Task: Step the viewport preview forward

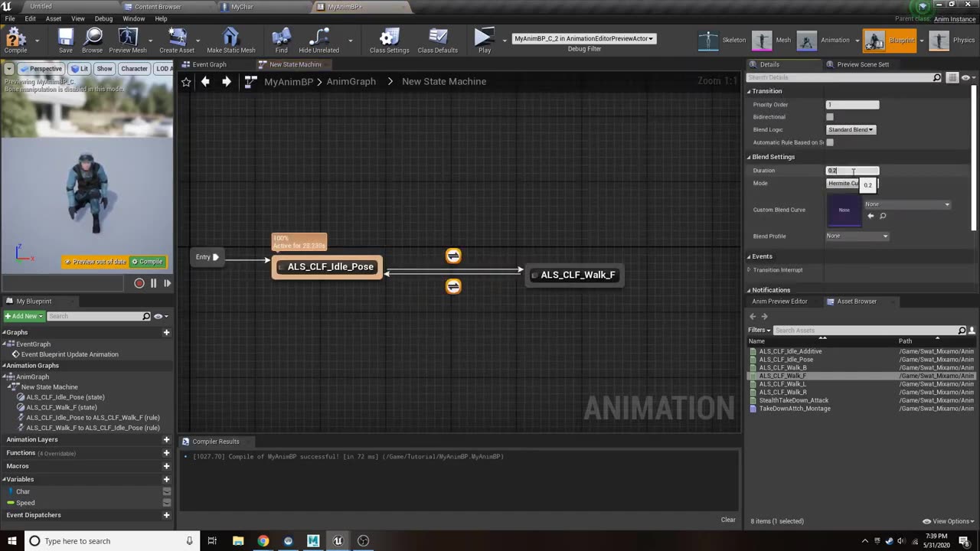Action: coord(167,283)
